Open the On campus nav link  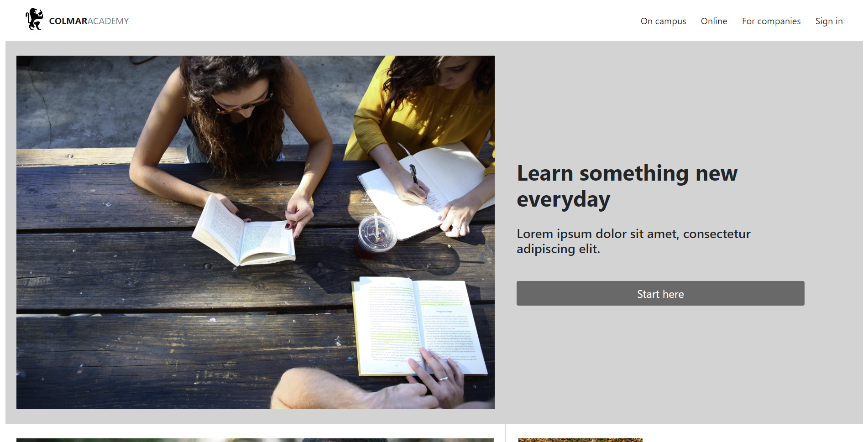pos(663,21)
